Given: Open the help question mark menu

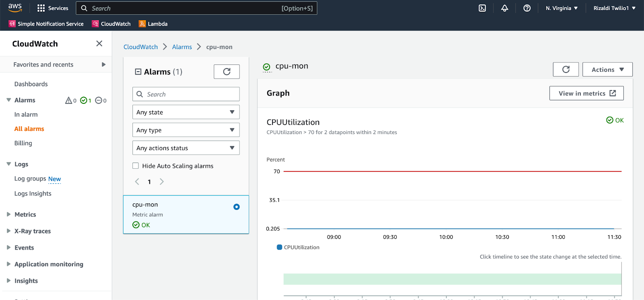Looking at the screenshot, I should pyautogui.click(x=527, y=8).
